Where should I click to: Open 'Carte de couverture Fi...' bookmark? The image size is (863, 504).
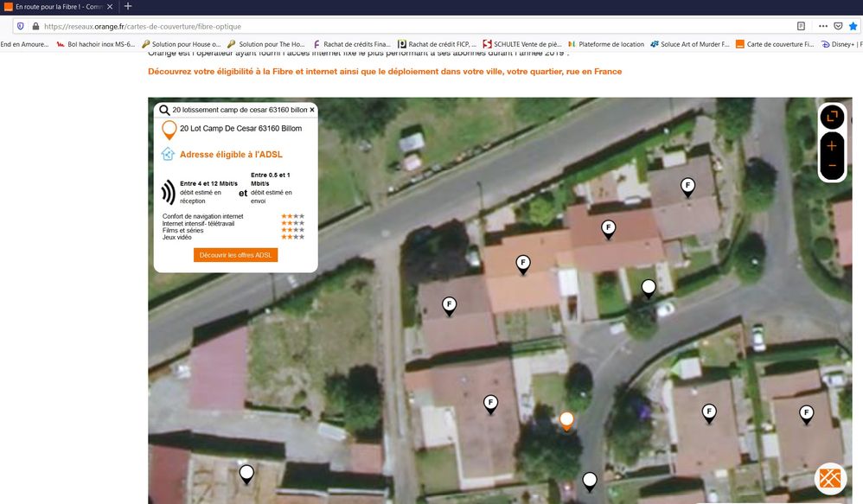[x=775, y=44]
